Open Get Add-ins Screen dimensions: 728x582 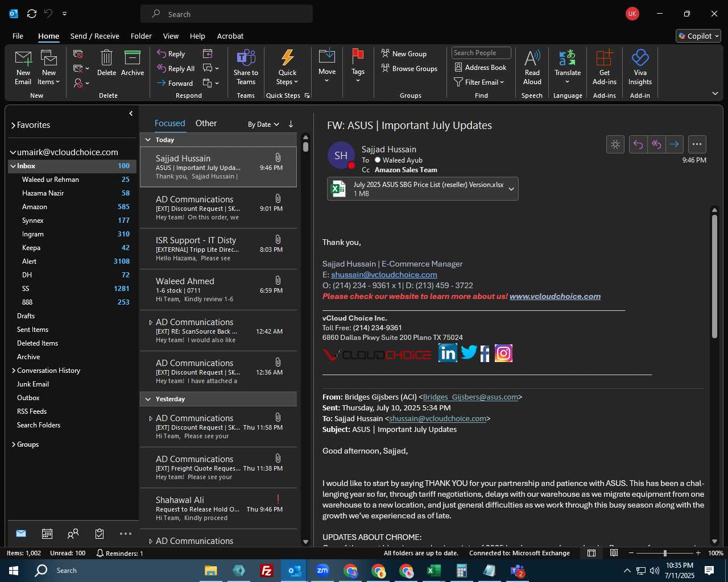[x=604, y=67]
